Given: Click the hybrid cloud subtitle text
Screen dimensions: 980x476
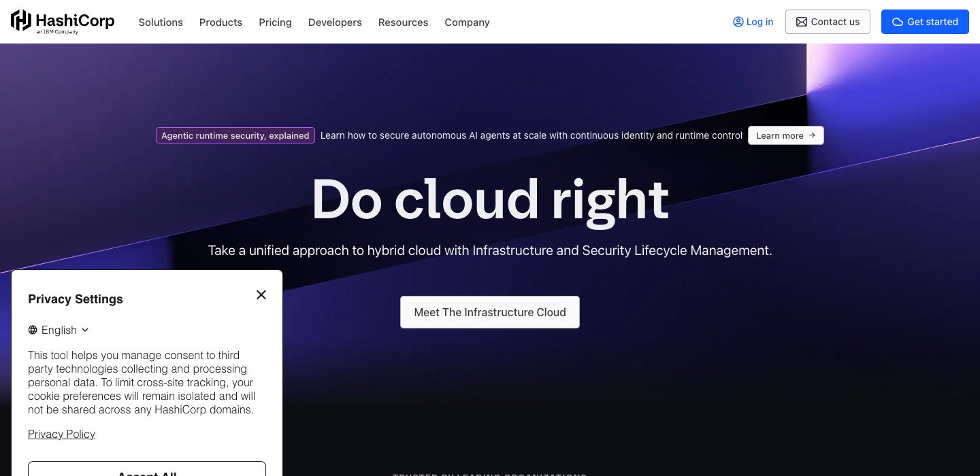Looking at the screenshot, I should pos(490,250).
